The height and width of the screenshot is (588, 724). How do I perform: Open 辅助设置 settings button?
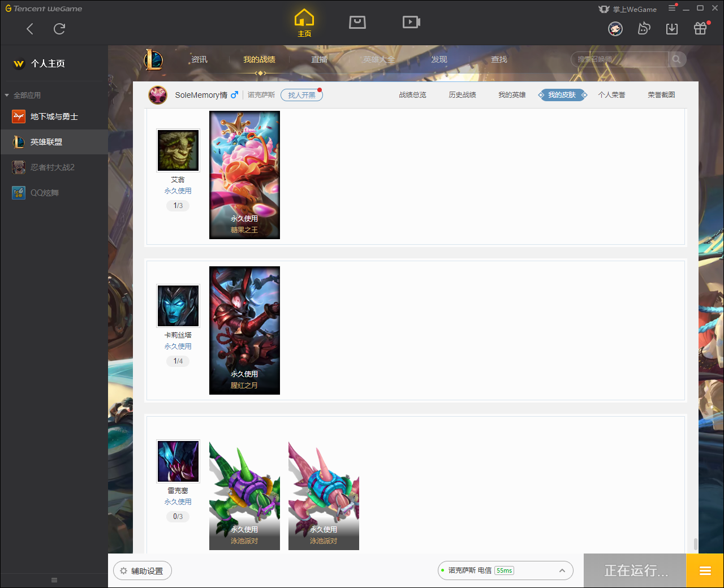(x=143, y=571)
